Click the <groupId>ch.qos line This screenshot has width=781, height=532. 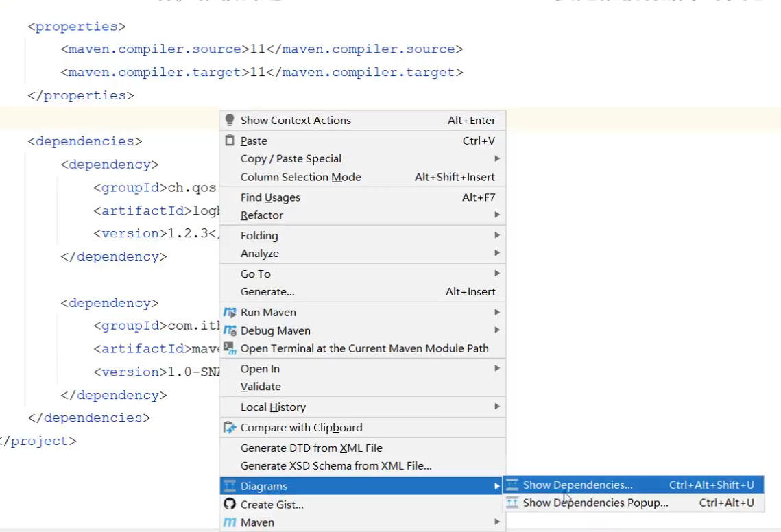click(x=155, y=188)
